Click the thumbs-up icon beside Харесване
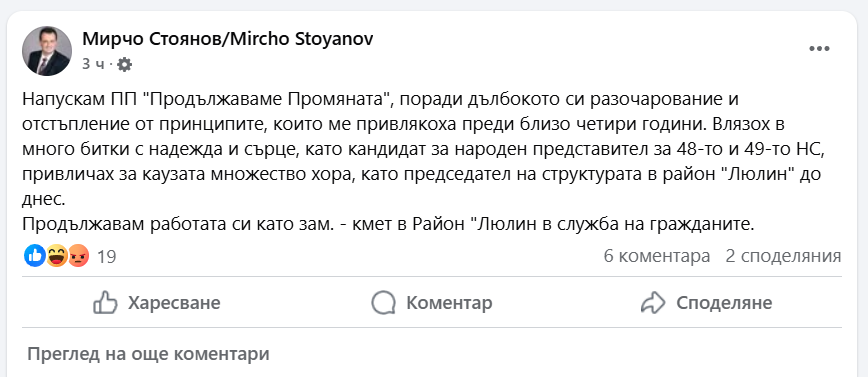Image resolution: width=868 pixels, height=377 pixels. tap(105, 303)
